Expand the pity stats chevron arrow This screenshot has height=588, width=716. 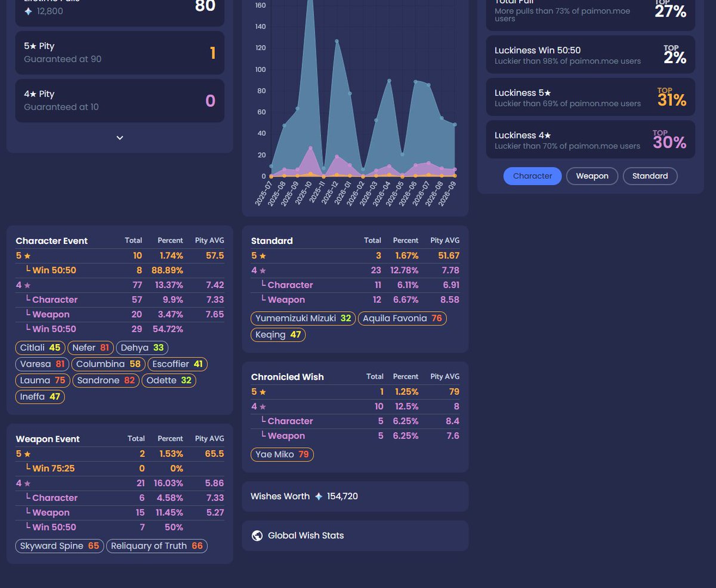tap(119, 138)
